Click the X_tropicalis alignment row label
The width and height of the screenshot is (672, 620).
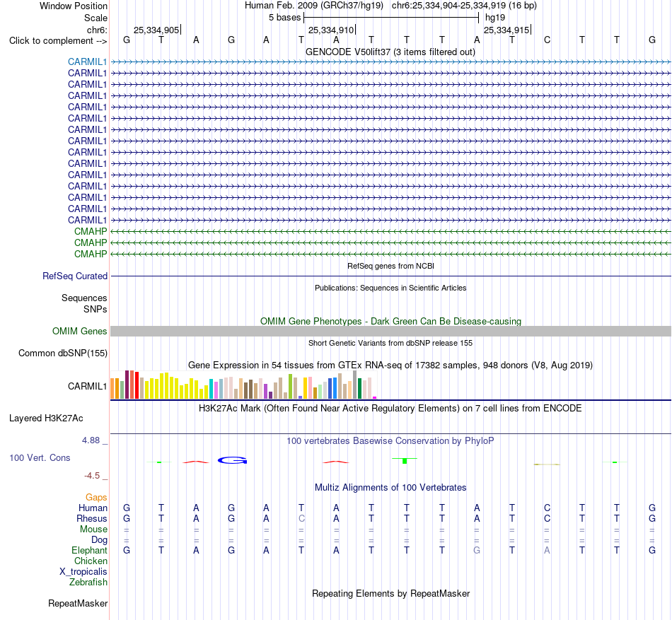pos(83,572)
